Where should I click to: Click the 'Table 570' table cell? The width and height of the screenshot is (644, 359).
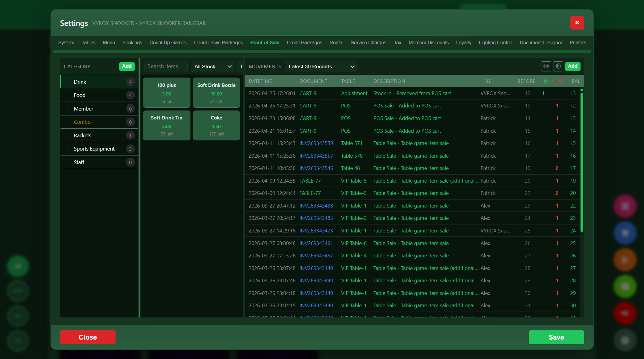[x=352, y=156]
